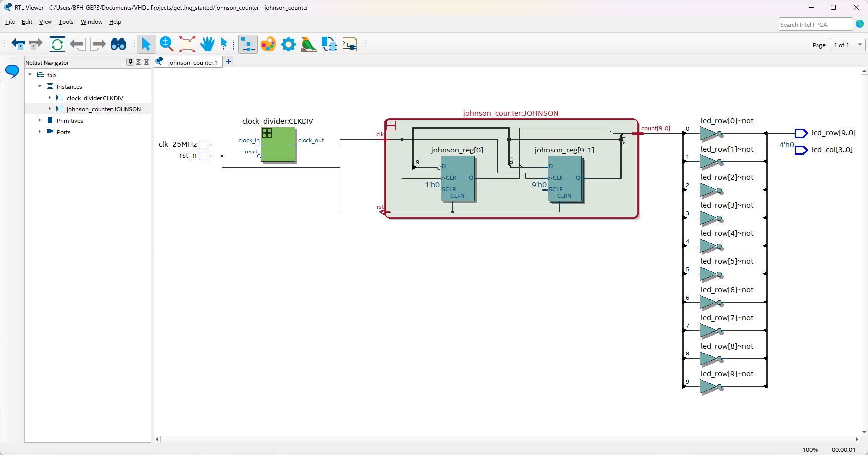Screen dimensions: 868x455
Task: Go to next page icon
Action: (x=98, y=44)
